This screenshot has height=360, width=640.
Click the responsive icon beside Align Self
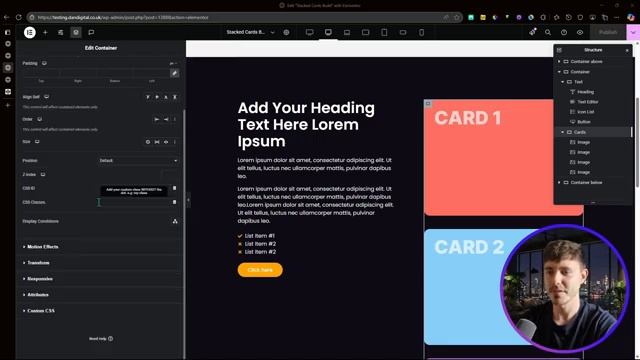pos(47,97)
